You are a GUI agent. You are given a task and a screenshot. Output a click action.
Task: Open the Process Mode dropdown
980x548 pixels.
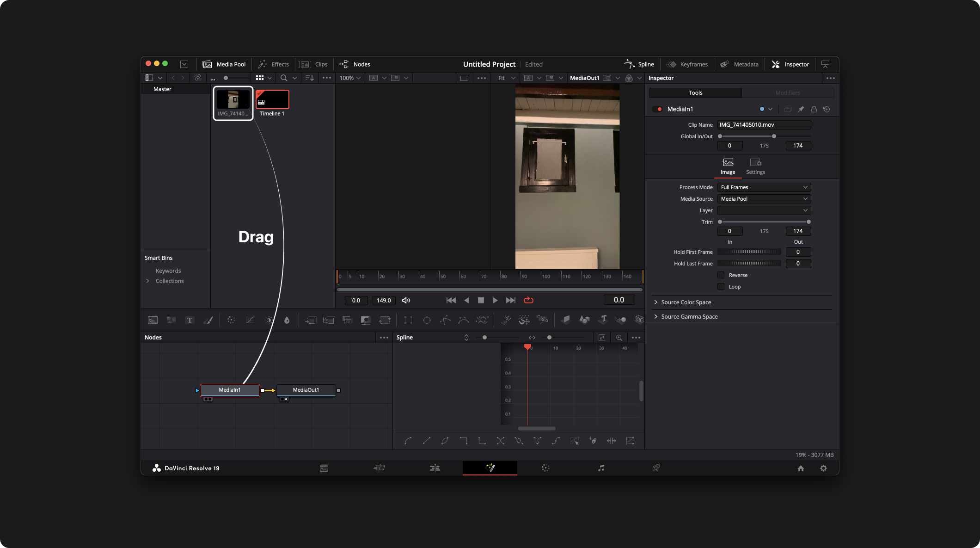tap(764, 187)
